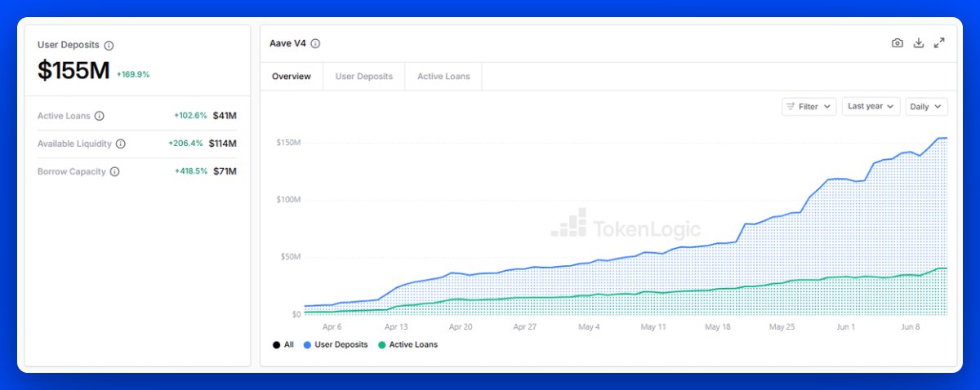Viewport: 980px width, 390px height.
Task: Click the $41M active loans value
Action: (x=225, y=116)
